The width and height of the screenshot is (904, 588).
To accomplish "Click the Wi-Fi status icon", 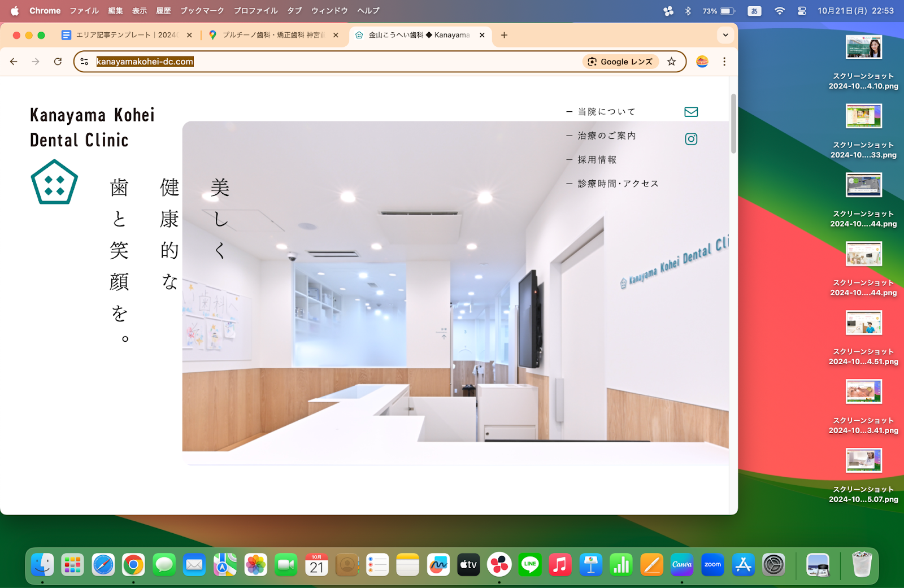I will [x=780, y=11].
